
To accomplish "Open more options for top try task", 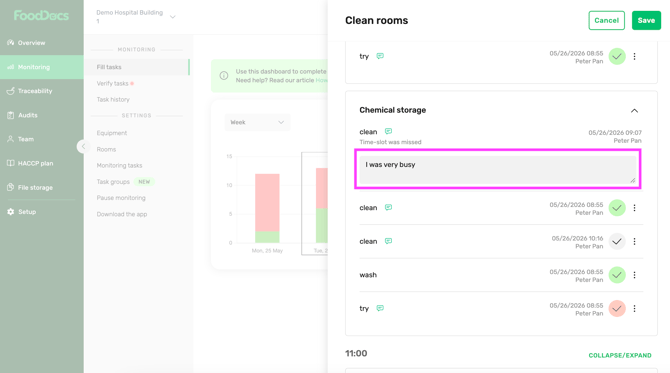I will point(635,56).
